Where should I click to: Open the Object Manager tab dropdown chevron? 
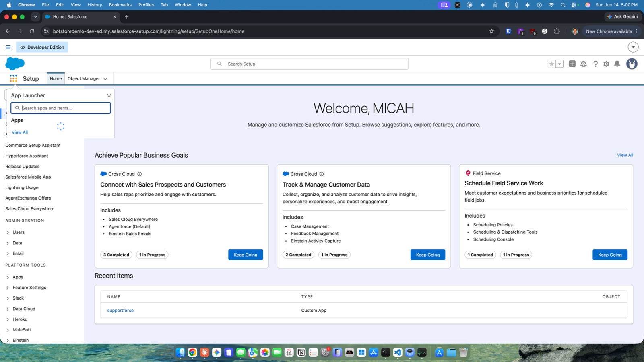[105, 79]
